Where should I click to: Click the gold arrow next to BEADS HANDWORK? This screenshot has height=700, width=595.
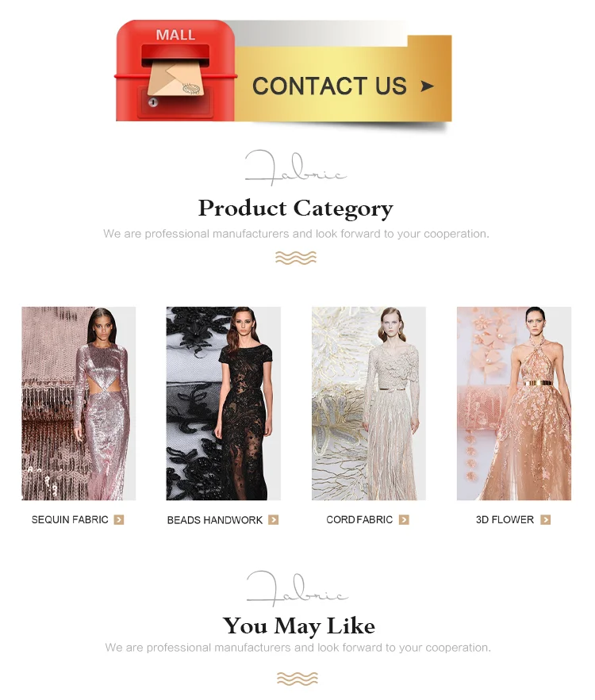click(274, 519)
